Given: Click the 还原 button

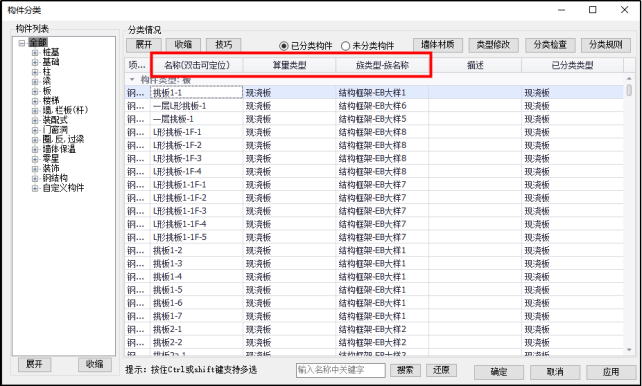Looking at the screenshot, I should pyautogui.click(x=441, y=370).
